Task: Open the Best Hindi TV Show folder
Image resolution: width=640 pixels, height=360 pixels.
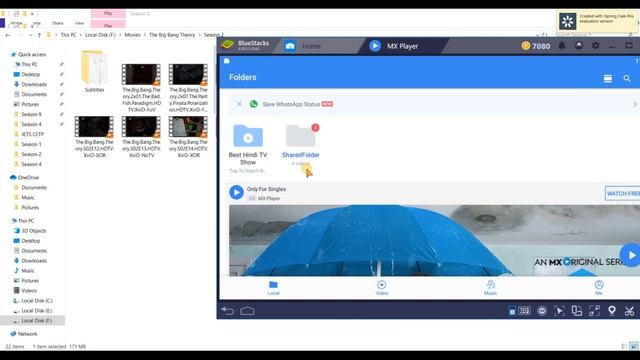Action: [x=248, y=149]
